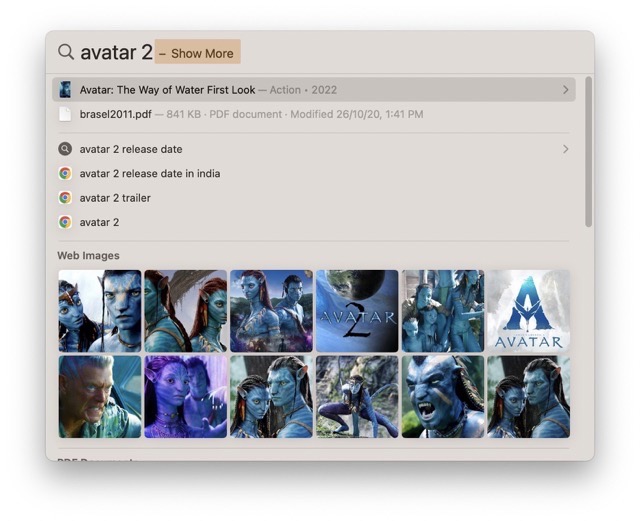Open the brasel2011.pdf file result

coord(313,114)
